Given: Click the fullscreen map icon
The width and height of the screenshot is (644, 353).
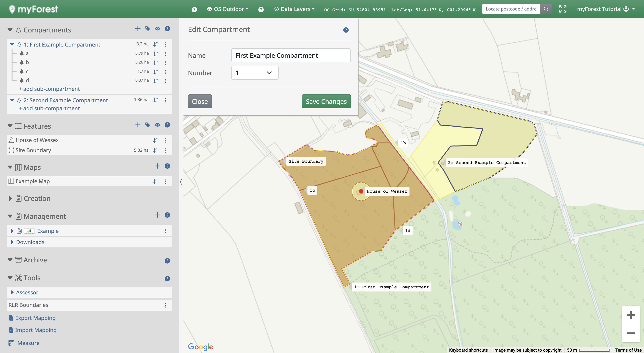Looking at the screenshot, I should tap(563, 9).
